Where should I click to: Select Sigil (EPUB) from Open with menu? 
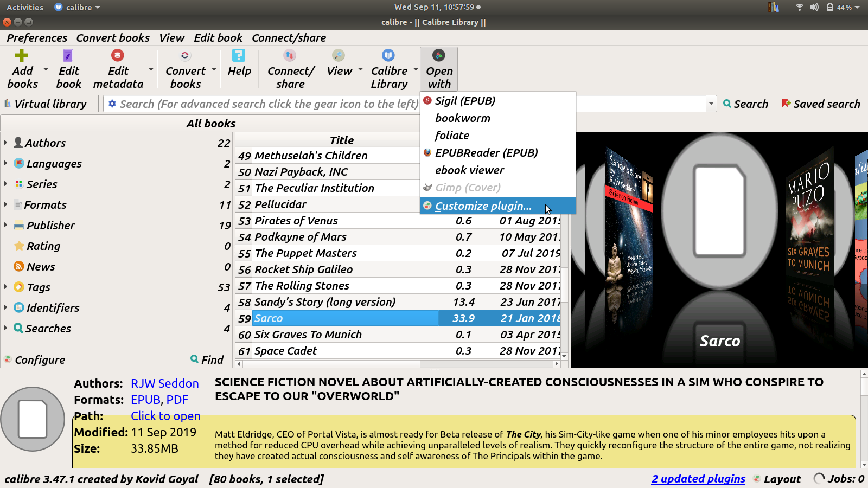(497, 101)
